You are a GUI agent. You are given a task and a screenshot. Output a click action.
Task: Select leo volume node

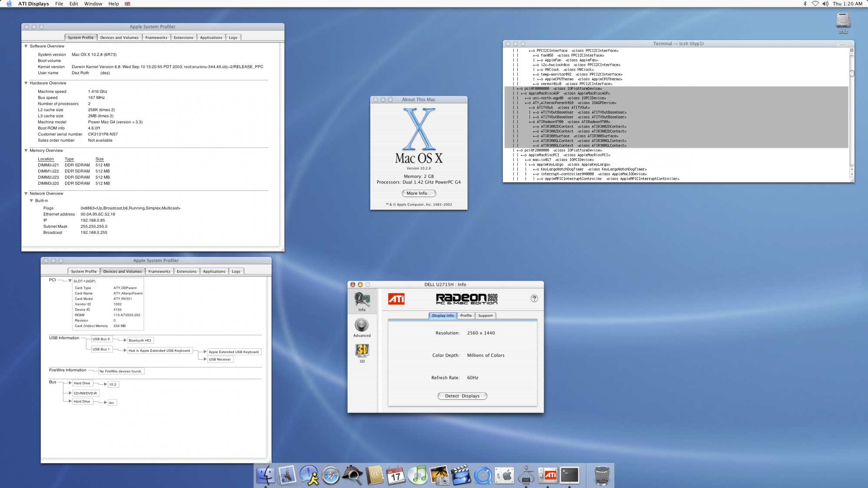click(112, 403)
